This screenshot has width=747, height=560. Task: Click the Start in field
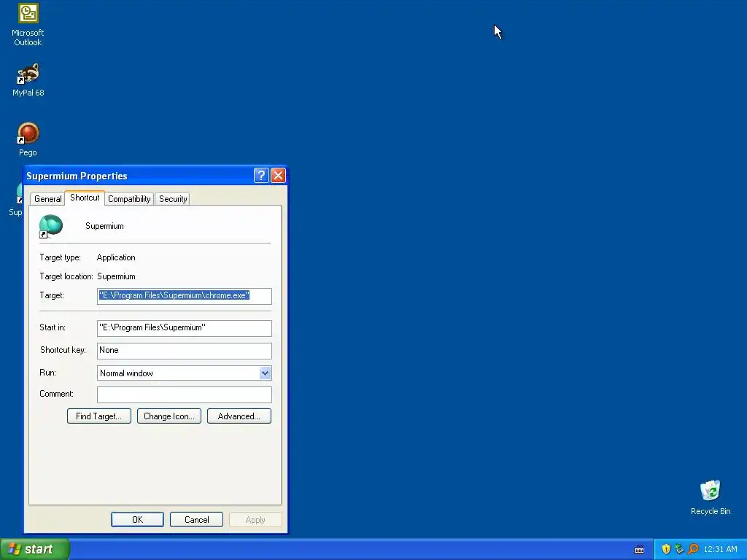click(x=185, y=327)
